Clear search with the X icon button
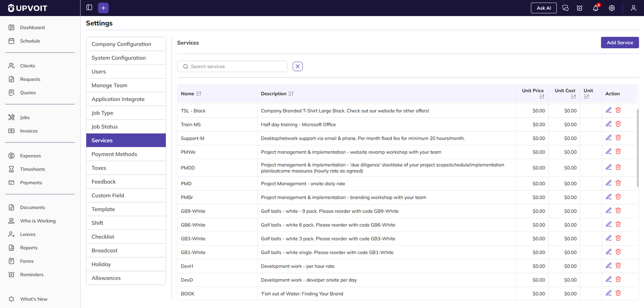Screen dimensions: 644x308 (297, 66)
